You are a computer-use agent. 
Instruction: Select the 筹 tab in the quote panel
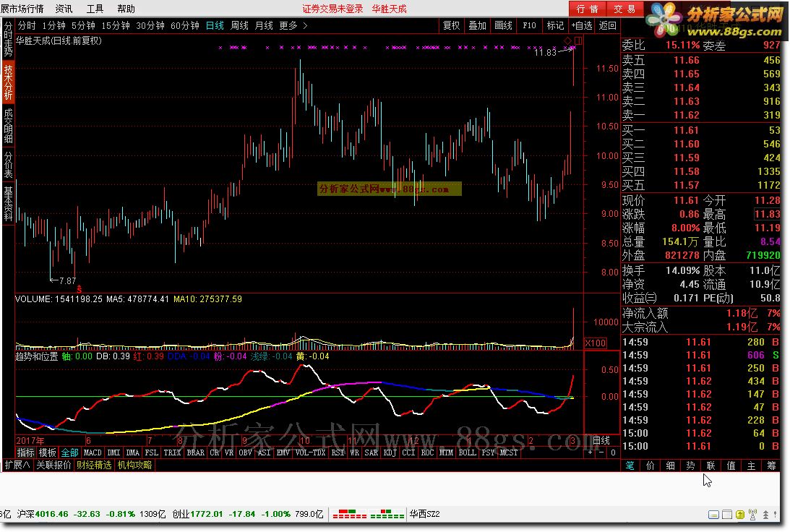[771, 466]
